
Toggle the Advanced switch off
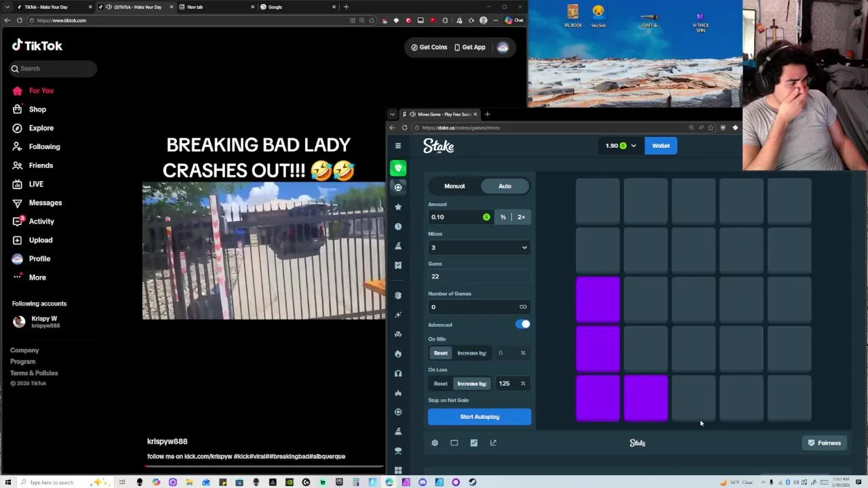tap(523, 324)
